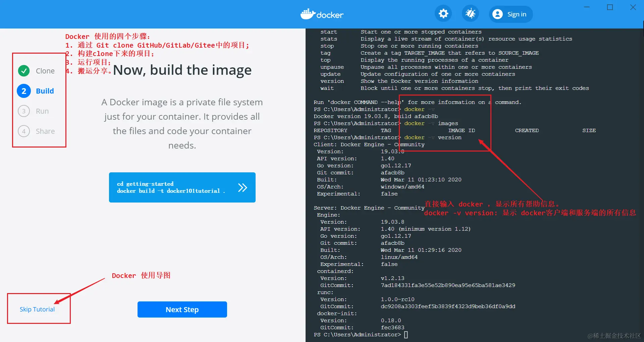
Task: Click the terminal text '1.0.0-rc10'
Action: (397, 299)
